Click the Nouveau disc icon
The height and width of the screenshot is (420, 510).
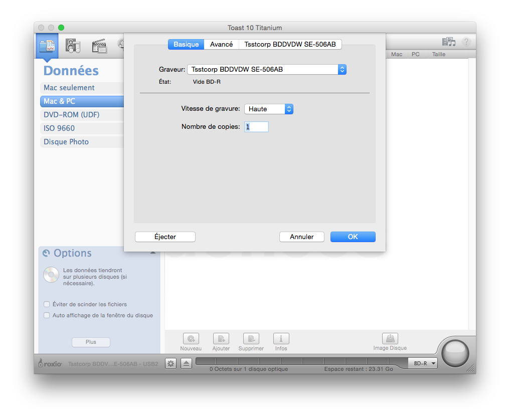[191, 339]
